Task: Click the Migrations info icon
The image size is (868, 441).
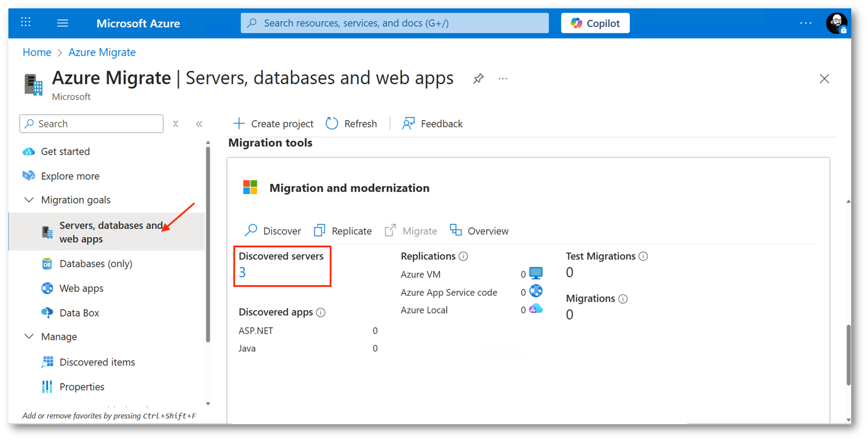Action: click(623, 299)
